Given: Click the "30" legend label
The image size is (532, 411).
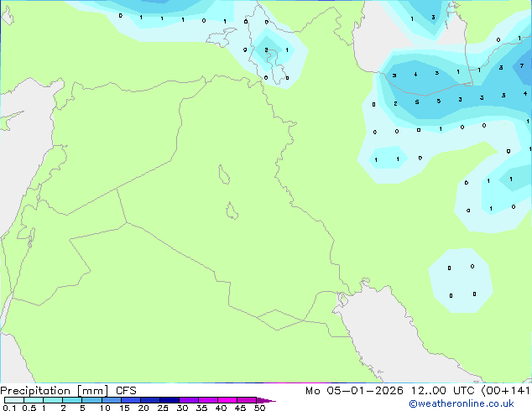Looking at the screenshot, I should (x=182, y=408).
